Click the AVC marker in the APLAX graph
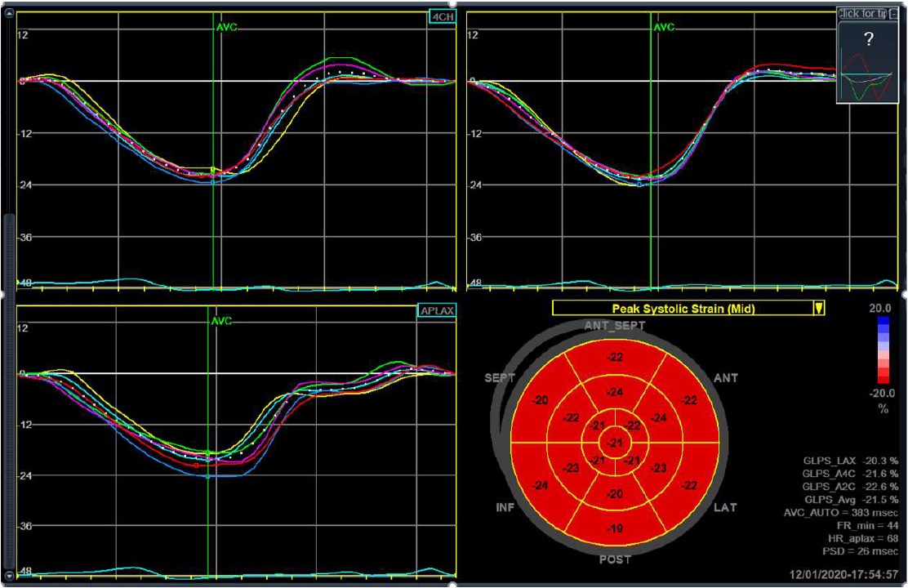The height and width of the screenshot is (588, 908). tap(220, 321)
